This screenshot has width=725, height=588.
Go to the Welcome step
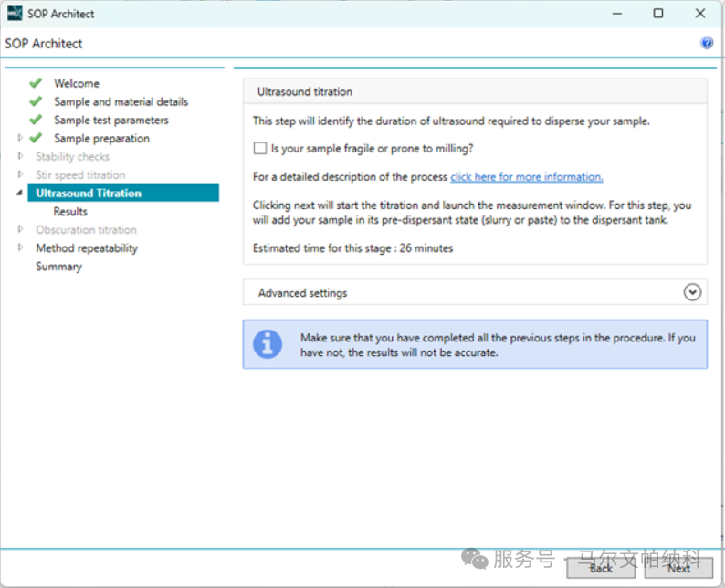coord(77,83)
